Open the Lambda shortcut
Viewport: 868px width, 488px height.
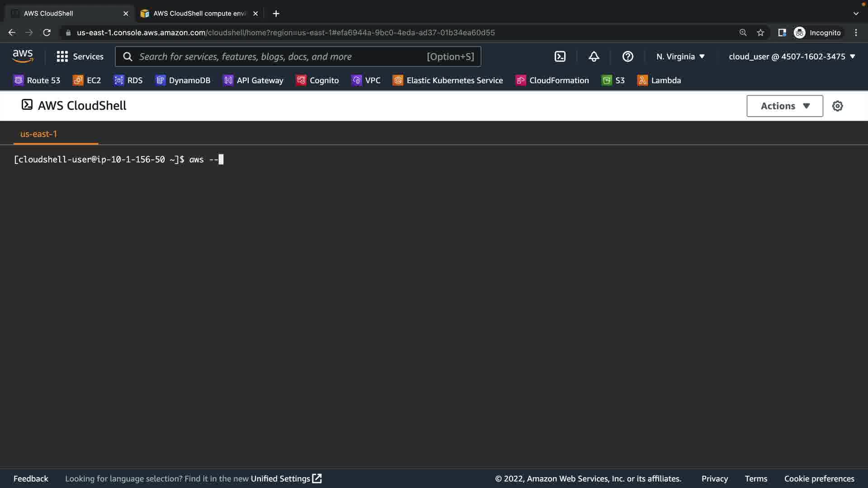pyautogui.click(x=659, y=80)
